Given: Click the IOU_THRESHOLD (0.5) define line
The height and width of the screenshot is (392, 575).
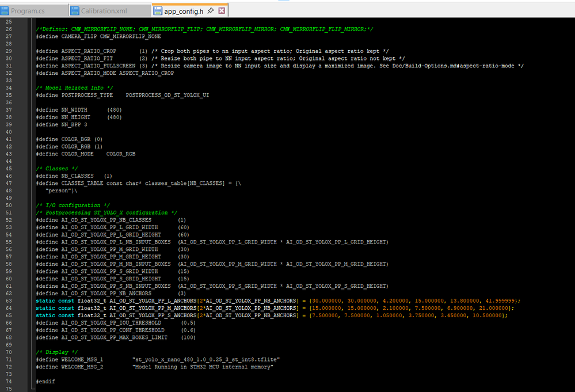Looking at the screenshot, I should coord(116,322).
